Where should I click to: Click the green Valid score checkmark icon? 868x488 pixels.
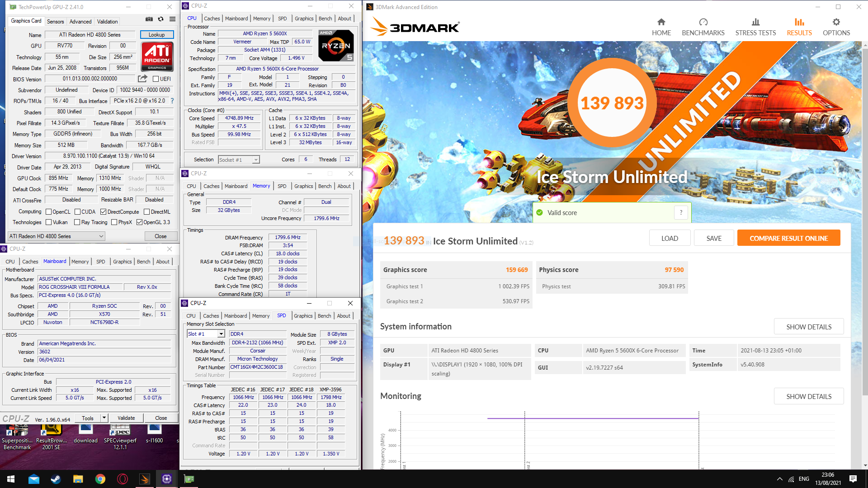(x=539, y=212)
